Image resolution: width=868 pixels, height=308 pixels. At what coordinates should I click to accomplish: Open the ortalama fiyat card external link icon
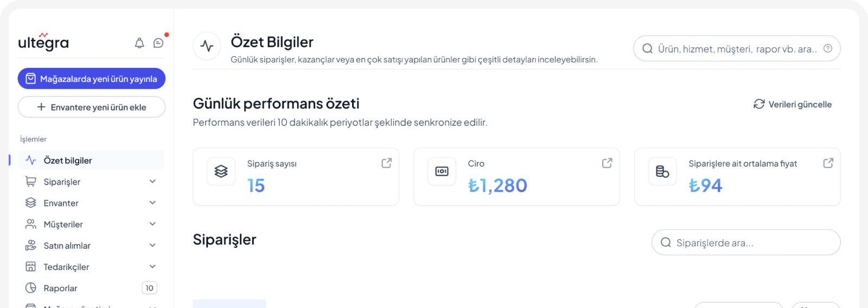click(x=828, y=163)
